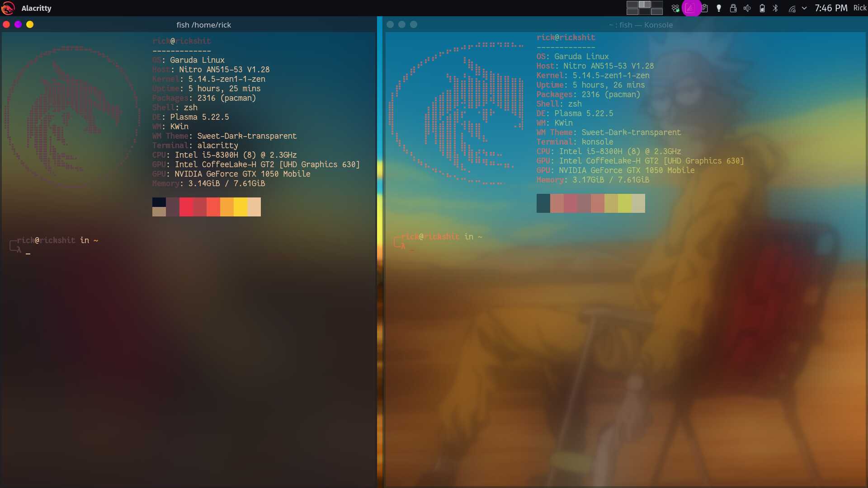Click the second grey dot on the Konsole title bar
Screen dimensions: 868x488
click(x=402, y=24)
